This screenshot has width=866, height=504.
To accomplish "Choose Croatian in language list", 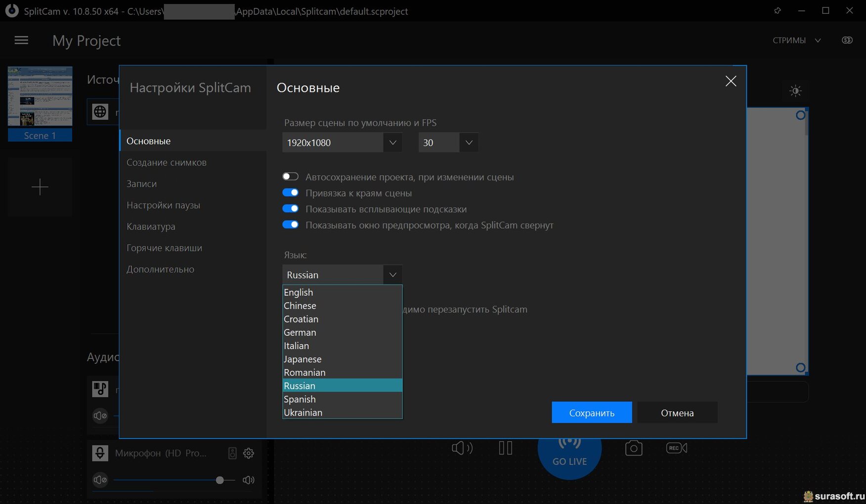I will (x=342, y=319).
